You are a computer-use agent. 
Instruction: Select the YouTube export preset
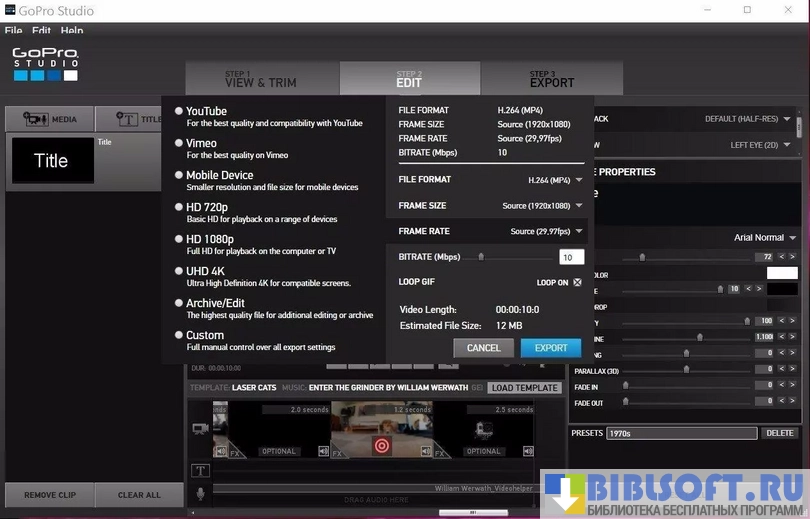point(179,111)
